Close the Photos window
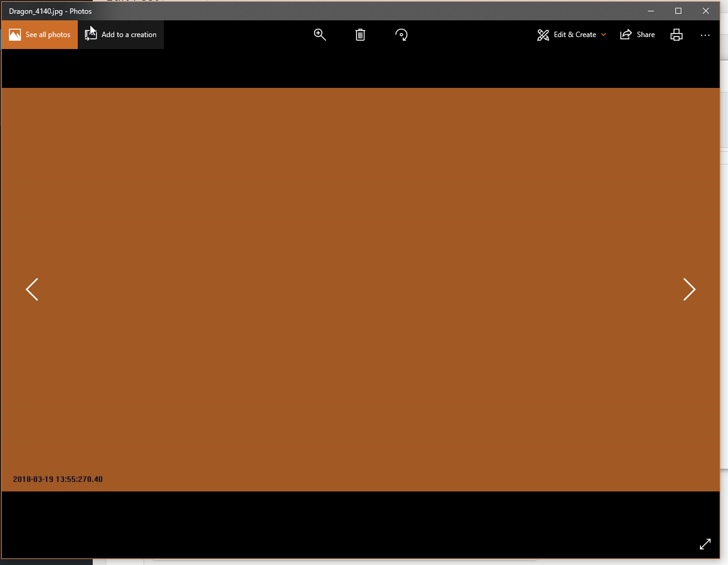The image size is (728, 565). [706, 11]
